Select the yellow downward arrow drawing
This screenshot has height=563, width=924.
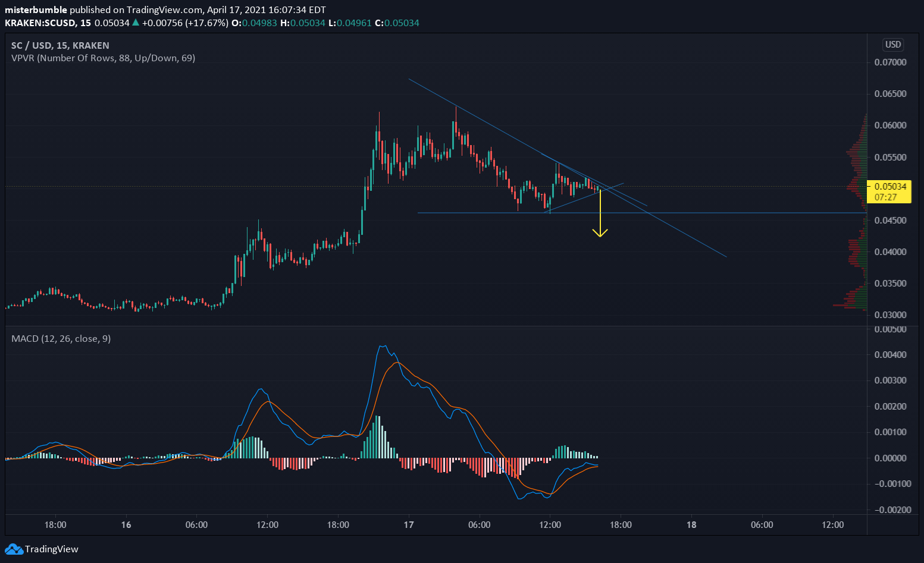(600, 214)
